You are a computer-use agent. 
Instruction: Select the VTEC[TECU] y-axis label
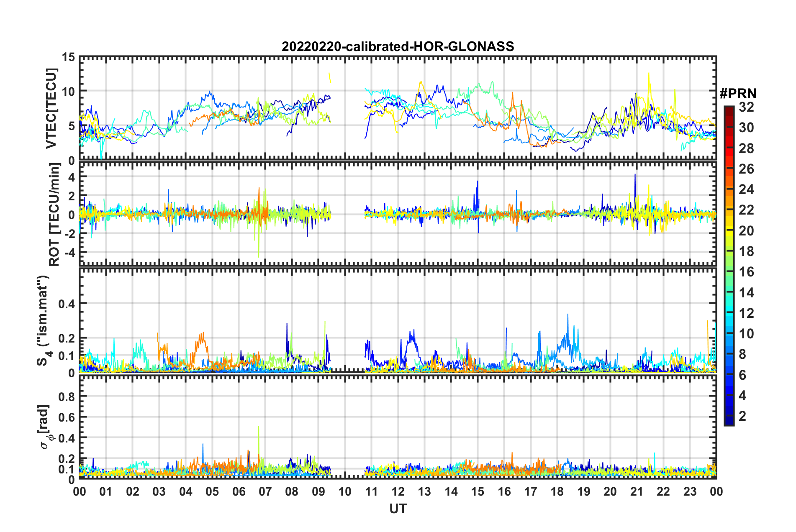[51, 108]
